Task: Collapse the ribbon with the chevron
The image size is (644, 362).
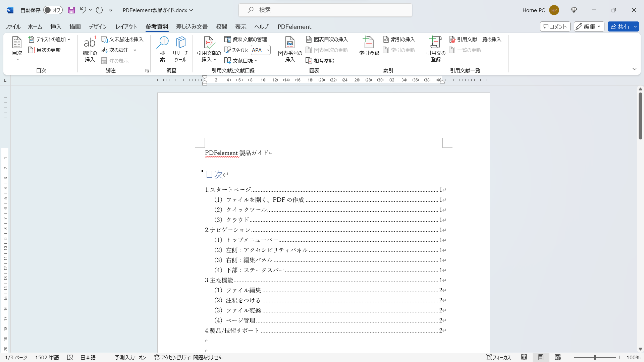Action: (x=634, y=69)
